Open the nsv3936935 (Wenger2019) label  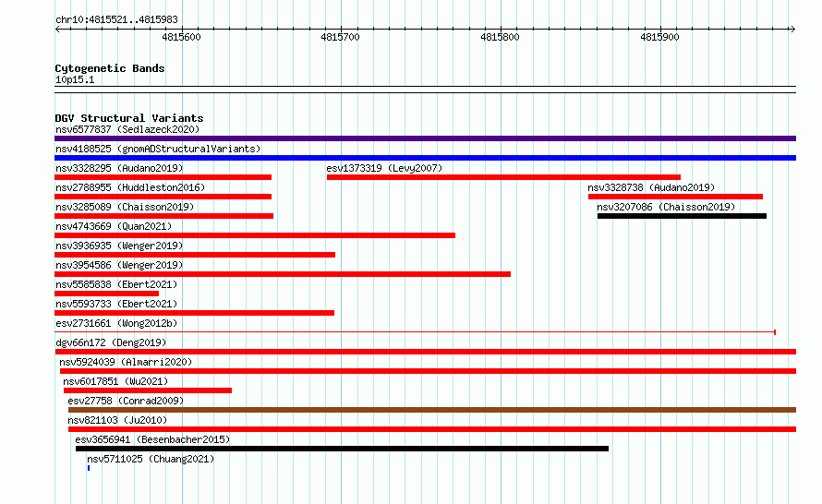pyautogui.click(x=119, y=246)
